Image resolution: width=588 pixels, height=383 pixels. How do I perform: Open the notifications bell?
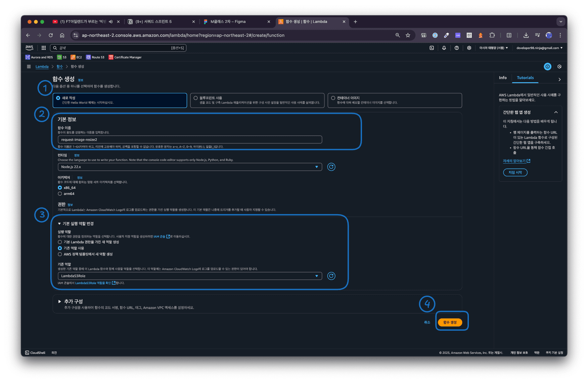[x=444, y=48]
